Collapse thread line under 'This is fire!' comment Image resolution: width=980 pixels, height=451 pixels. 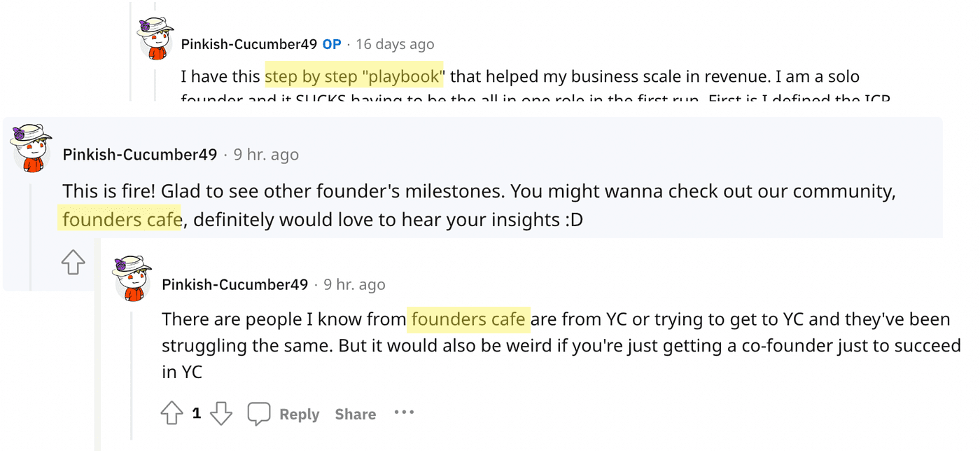[x=30, y=235]
